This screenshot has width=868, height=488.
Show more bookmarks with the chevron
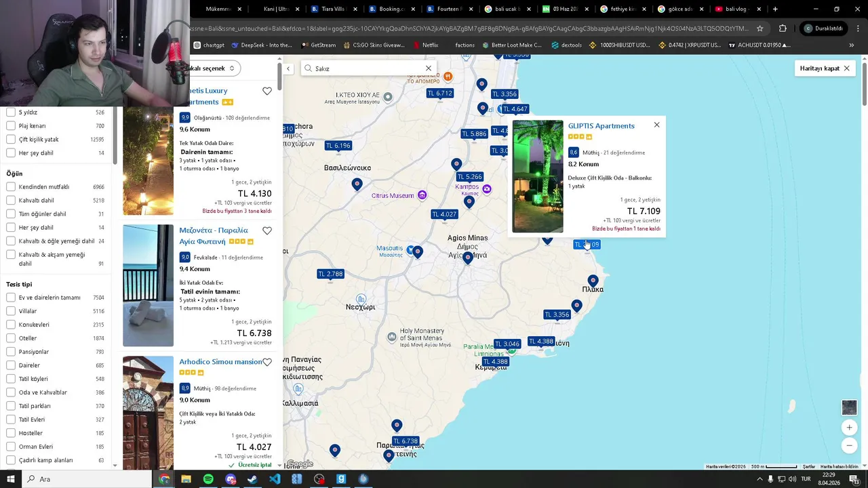click(851, 45)
